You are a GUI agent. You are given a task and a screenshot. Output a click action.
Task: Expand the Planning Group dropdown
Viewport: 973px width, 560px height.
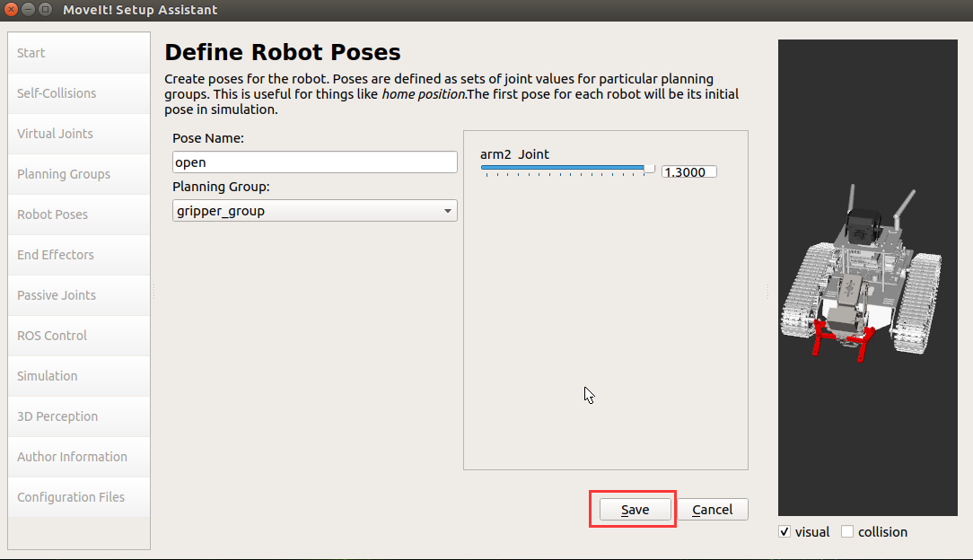(x=315, y=211)
